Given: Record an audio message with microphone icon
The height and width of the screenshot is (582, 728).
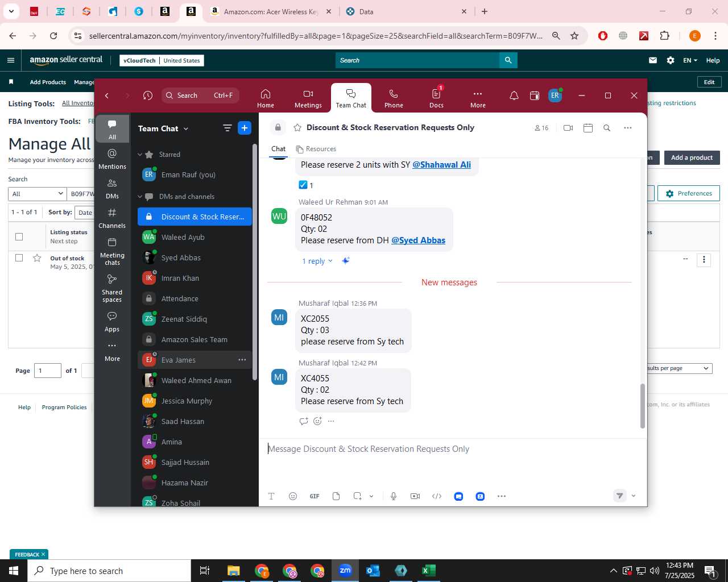Looking at the screenshot, I should [x=394, y=496].
